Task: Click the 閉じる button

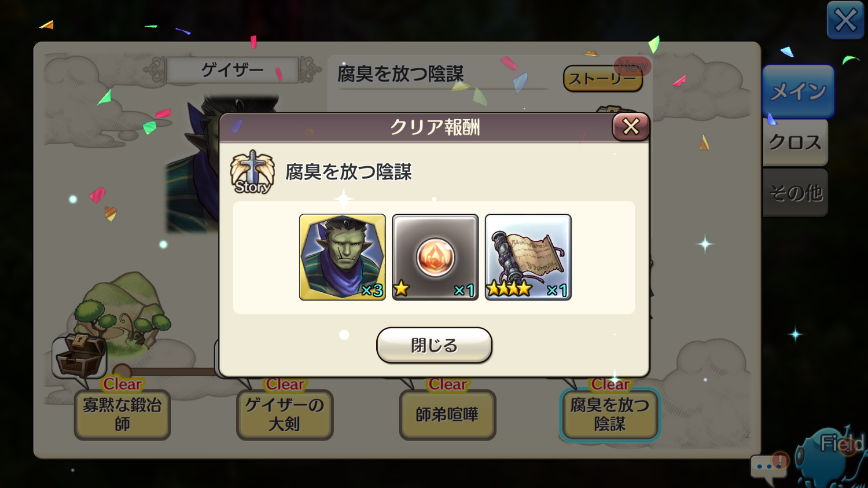Action: (x=434, y=345)
